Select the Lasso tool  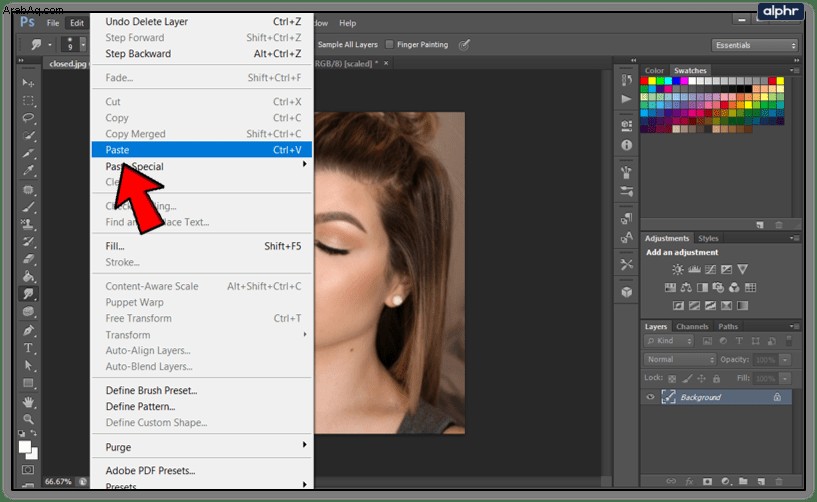tap(28, 118)
